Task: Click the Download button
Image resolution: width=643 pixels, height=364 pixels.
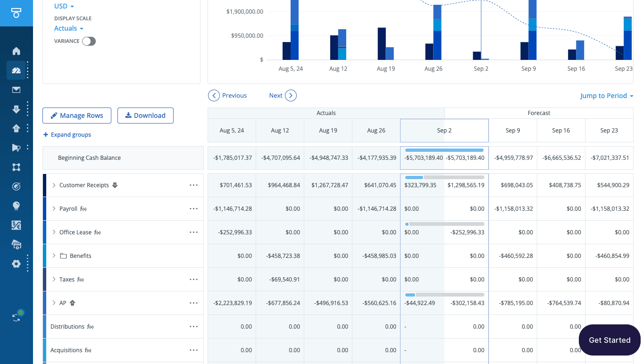Action: [145, 116]
